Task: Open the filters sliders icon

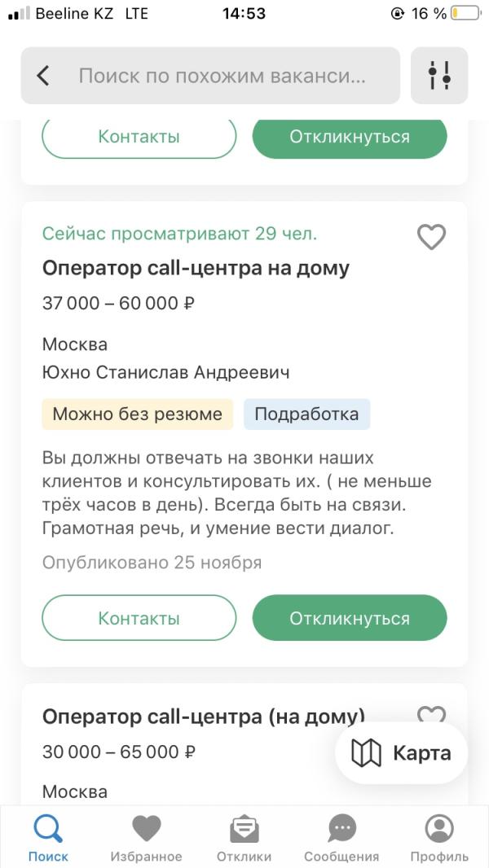Action: tap(439, 76)
